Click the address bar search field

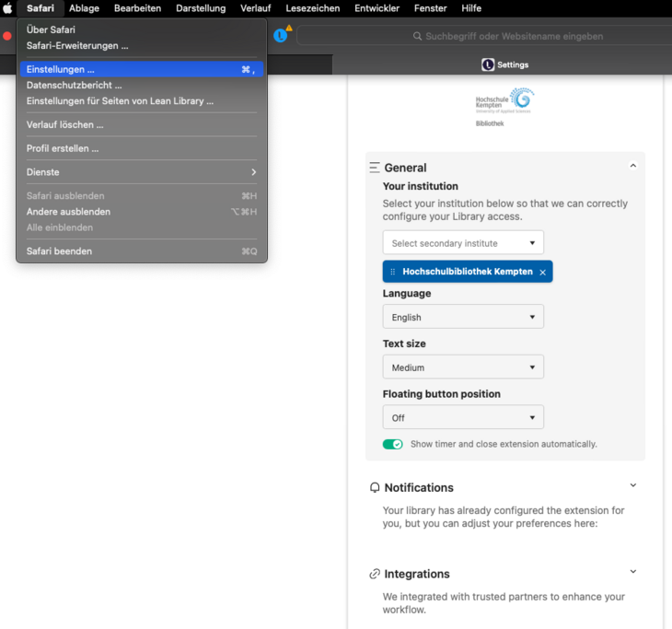point(516,37)
